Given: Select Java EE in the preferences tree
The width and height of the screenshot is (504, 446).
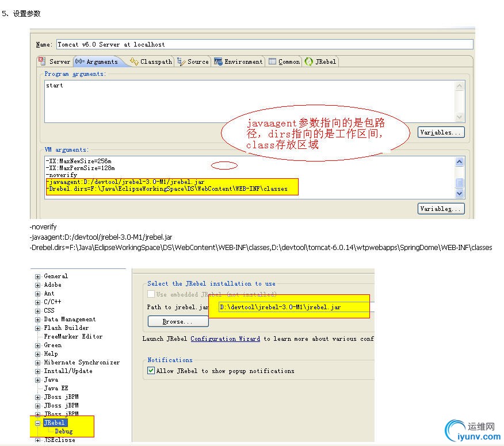Looking at the screenshot, I should point(56,388).
